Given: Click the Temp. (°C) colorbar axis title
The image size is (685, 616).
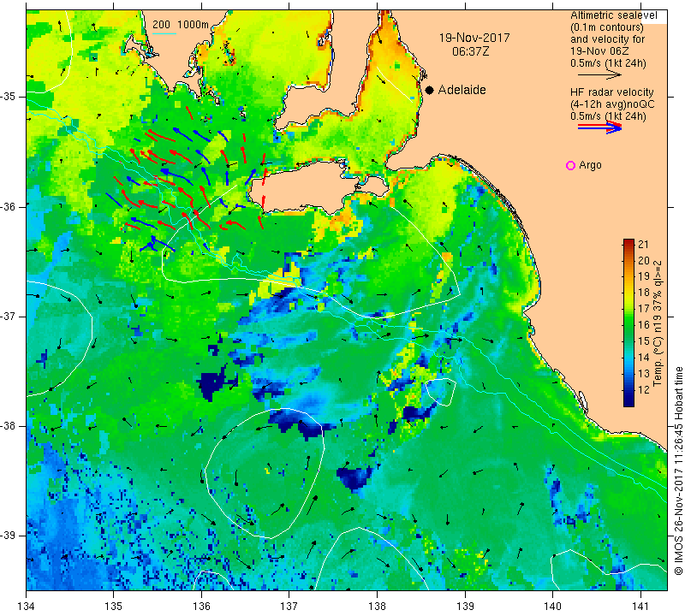Looking at the screenshot, I should (x=658, y=323).
